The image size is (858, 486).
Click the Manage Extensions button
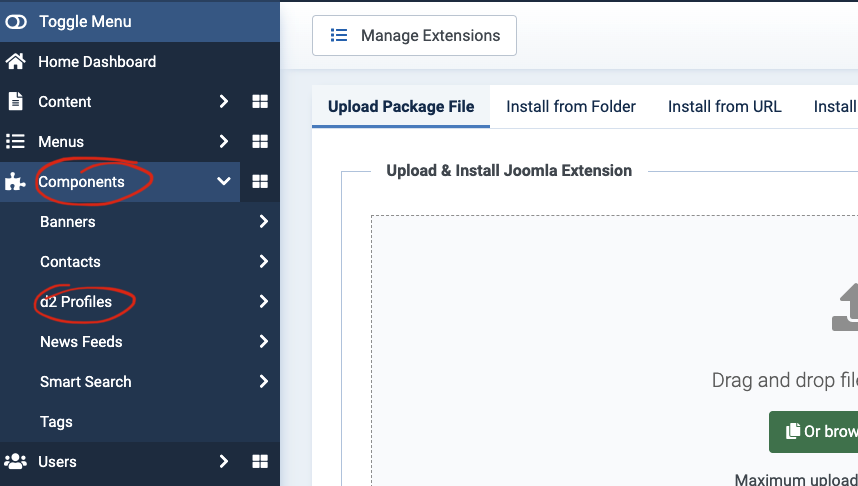click(414, 36)
